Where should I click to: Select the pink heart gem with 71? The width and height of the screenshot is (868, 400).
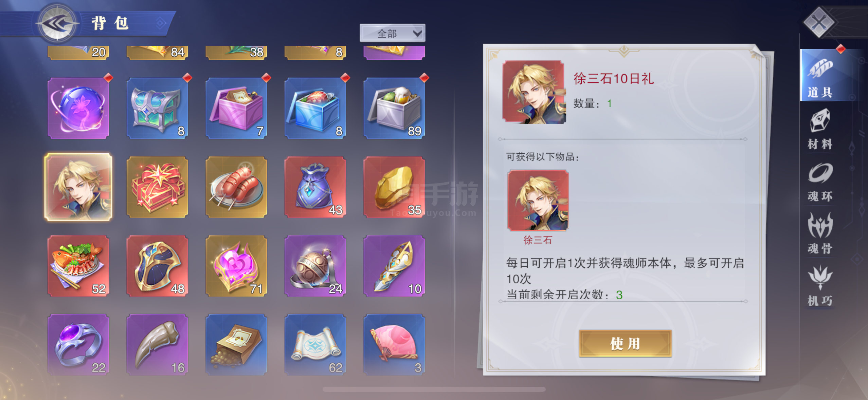point(236,266)
